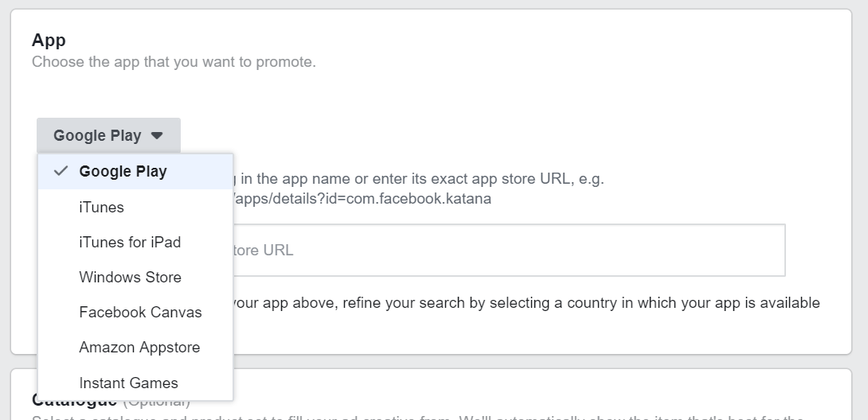Image resolution: width=868 pixels, height=420 pixels.
Task: Click the App section heading
Action: 49,40
